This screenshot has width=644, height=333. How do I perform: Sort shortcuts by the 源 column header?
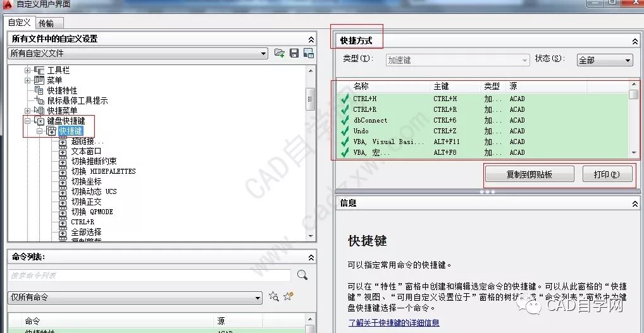point(546,86)
